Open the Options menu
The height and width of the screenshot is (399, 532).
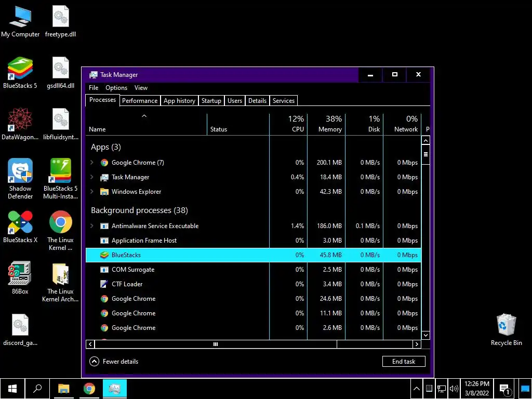coord(116,87)
